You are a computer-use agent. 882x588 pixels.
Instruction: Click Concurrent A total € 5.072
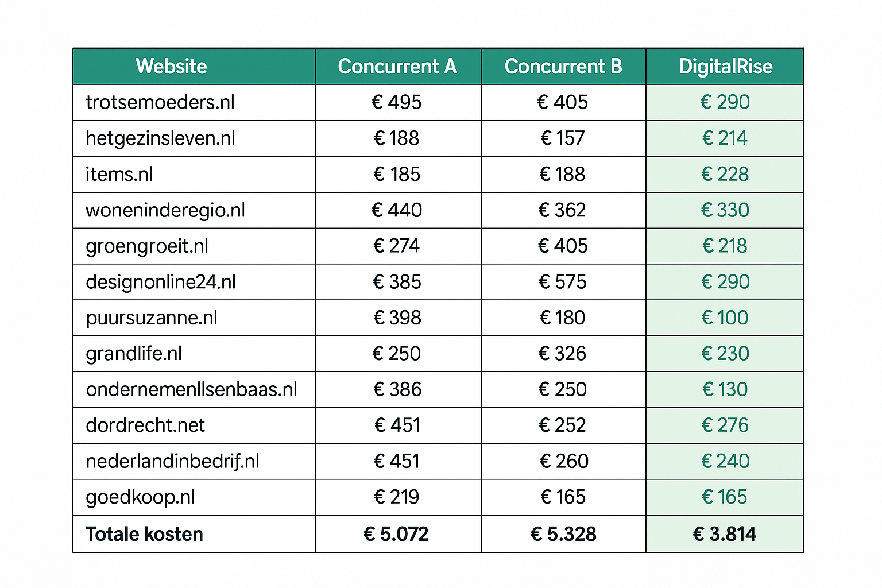click(x=396, y=534)
